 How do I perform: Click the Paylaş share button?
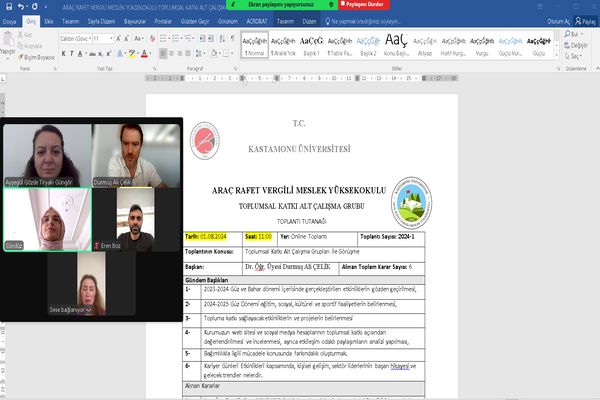[x=585, y=22]
